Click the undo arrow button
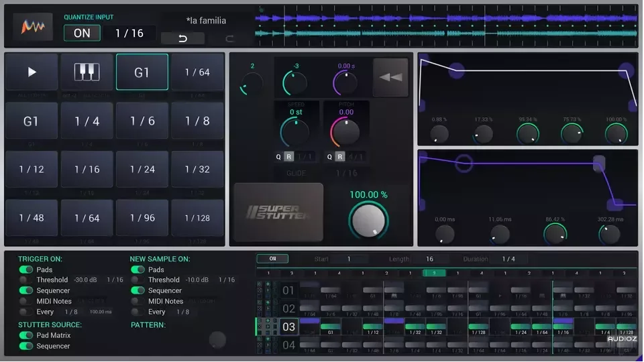Viewport: 644px width, 362px height. [x=182, y=38]
